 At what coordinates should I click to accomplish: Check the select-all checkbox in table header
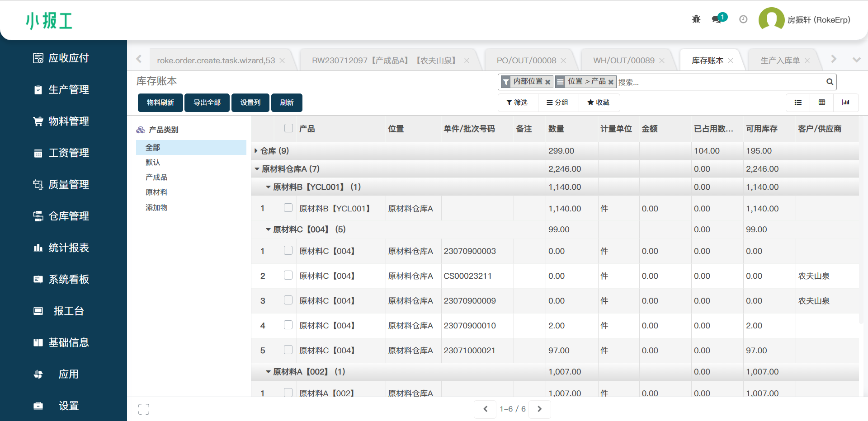point(288,128)
